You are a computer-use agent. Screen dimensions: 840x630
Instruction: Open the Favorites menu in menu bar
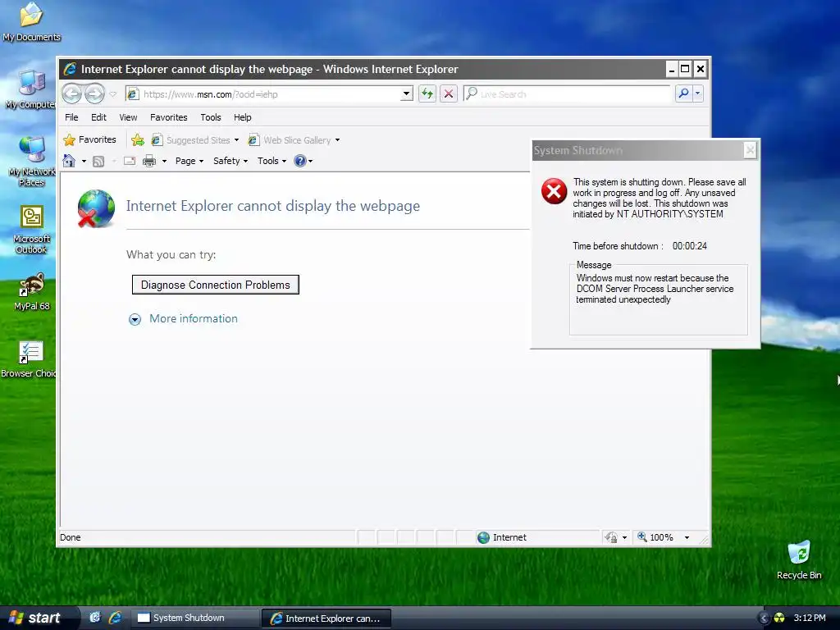coord(169,117)
